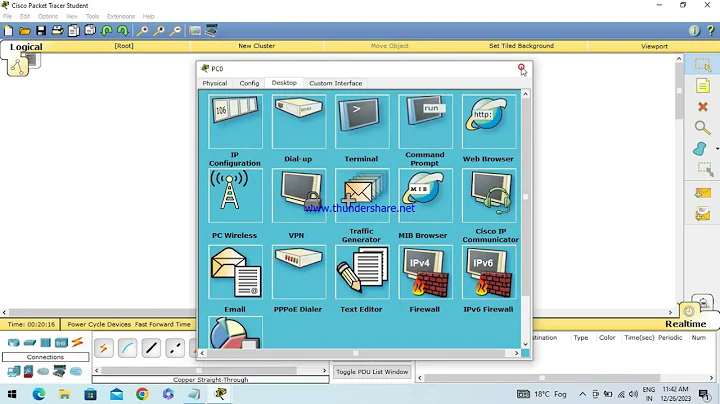Open the Command Prompt app

(x=425, y=122)
